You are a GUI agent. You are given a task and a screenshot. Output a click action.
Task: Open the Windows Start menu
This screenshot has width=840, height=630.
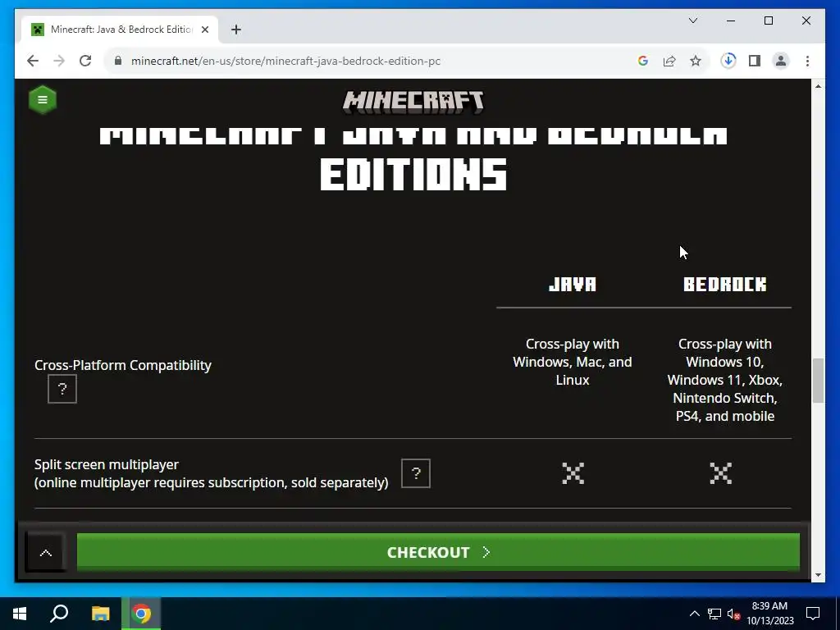coord(20,614)
